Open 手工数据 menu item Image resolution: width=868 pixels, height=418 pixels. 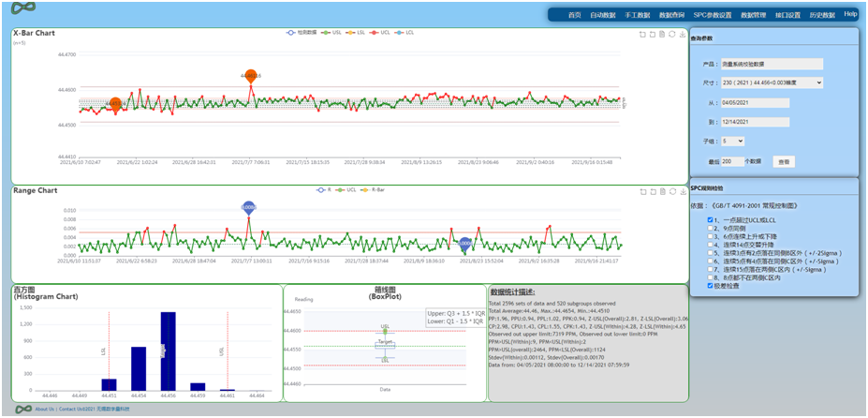point(638,15)
